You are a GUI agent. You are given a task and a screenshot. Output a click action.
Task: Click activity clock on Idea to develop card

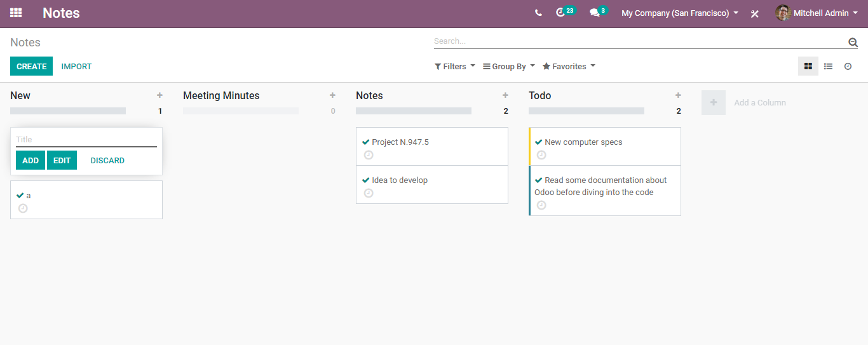click(x=369, y=193)
